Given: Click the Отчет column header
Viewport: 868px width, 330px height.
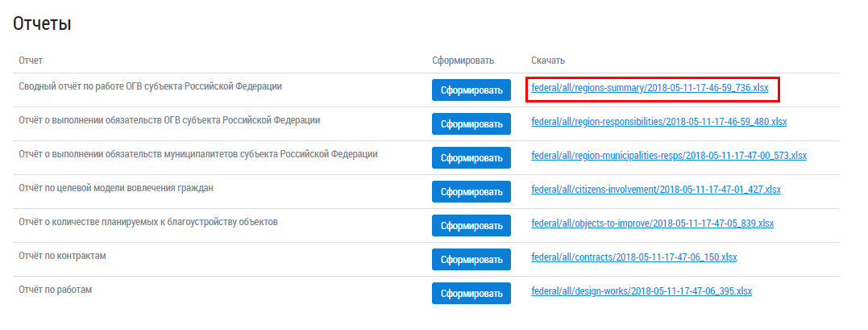Looking at the screenshot, I should (31, 61).
